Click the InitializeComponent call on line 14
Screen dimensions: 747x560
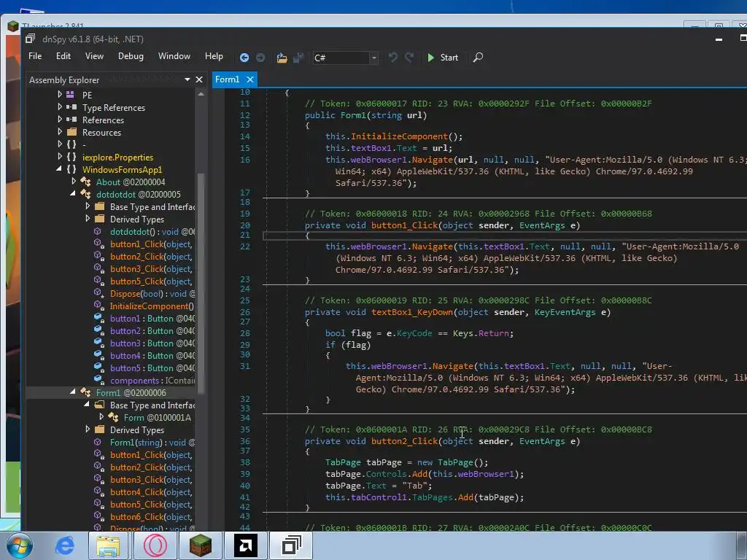399,136
